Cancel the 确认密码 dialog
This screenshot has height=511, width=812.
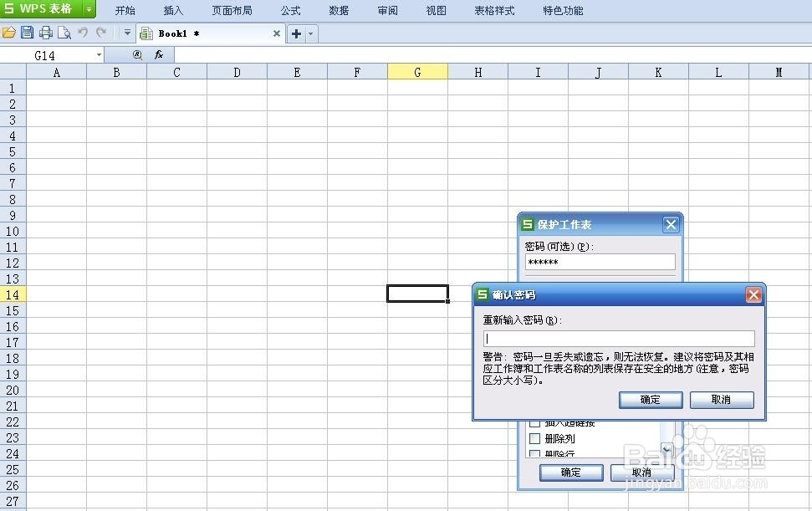coord(721,400)
